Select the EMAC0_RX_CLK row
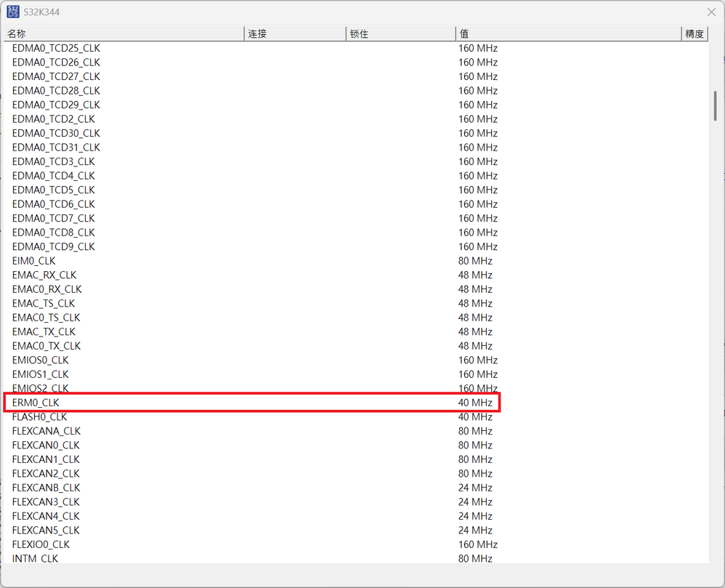The height and width of the screenshot is (588, 725). 356,289
